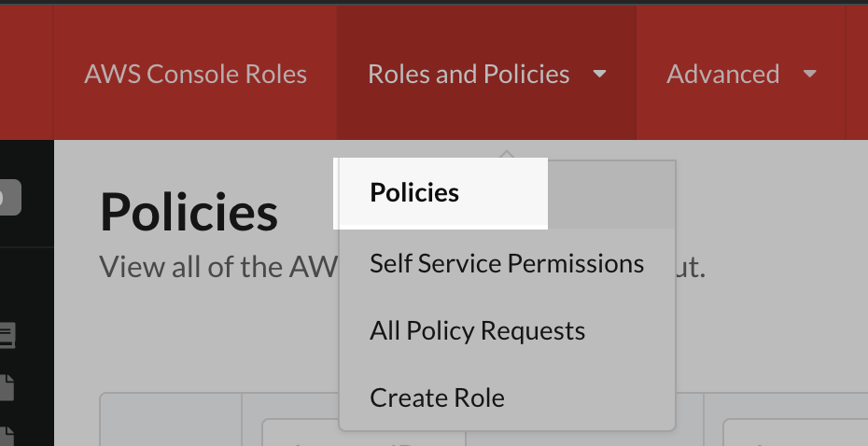Choose Self Service Permissions from the dropdown
Viewport: 868px width, 446px height.
coord(507,263)
